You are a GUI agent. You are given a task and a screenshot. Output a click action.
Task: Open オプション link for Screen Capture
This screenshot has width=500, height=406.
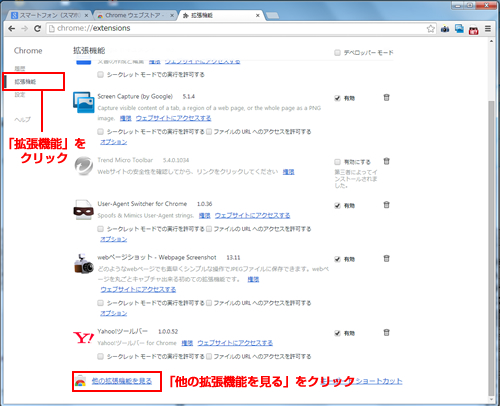[x=114, y=142]
